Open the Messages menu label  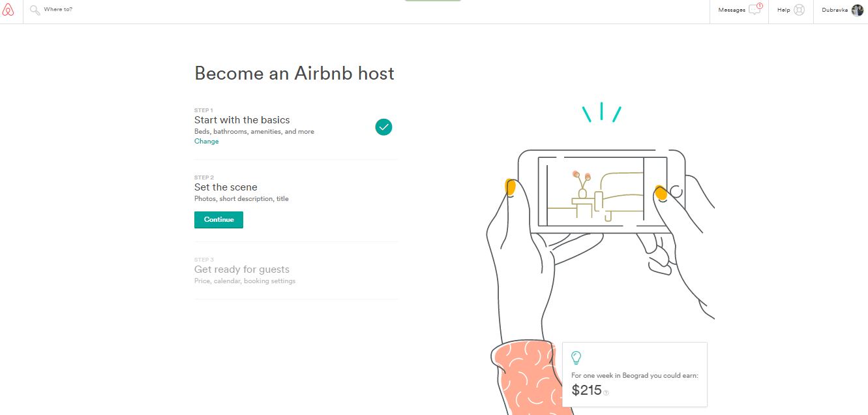click(x=732, y=10)
